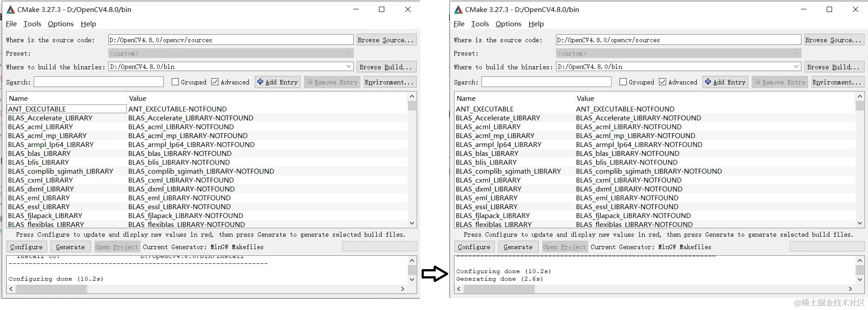Click BLAS_essl_LIBRARY-NOTFOUND value in right window
868x310 pixels.
click(627, 207)
